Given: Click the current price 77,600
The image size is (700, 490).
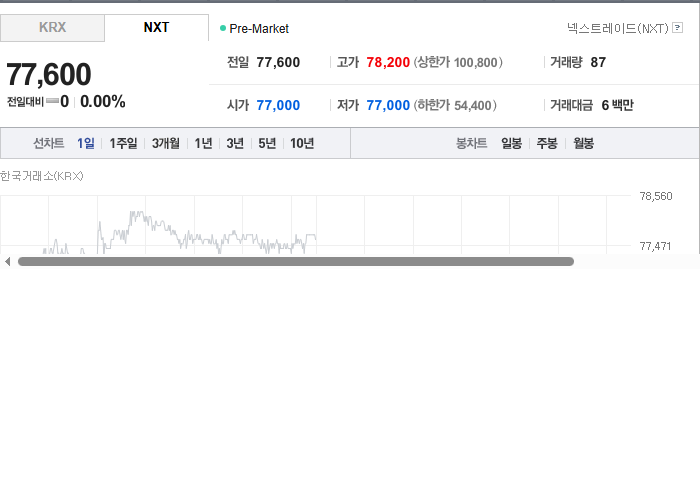Looking at the screenshot, I should click(49, 74).
